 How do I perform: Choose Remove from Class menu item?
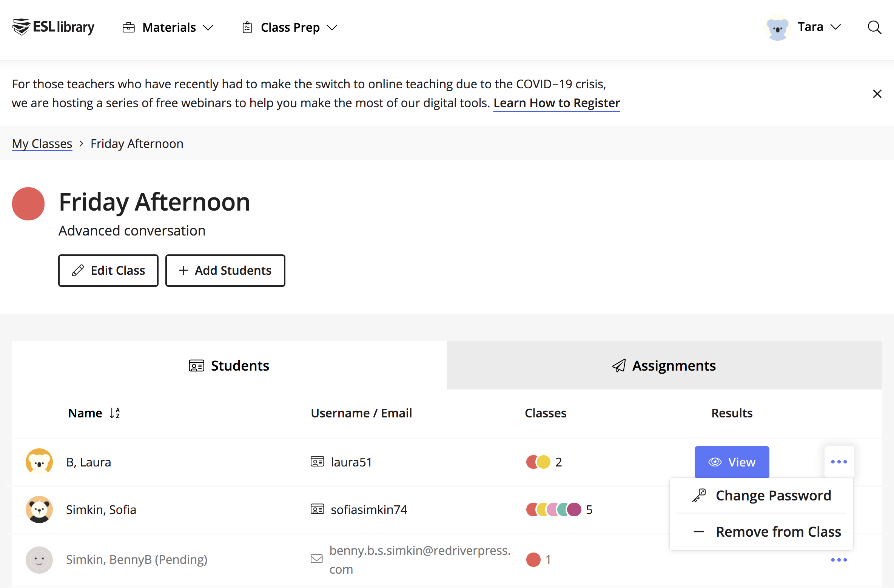pyautogui.click(x=761, y=532)
